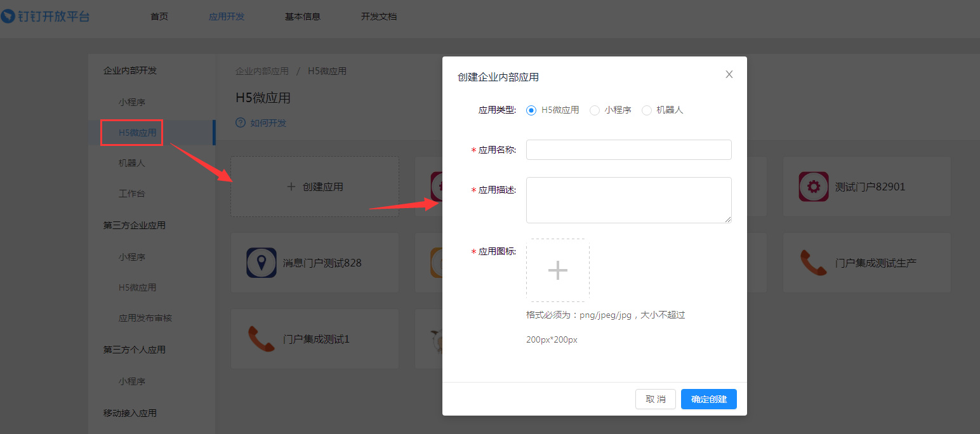Select the 小程序 application type radio

point(595,110)
